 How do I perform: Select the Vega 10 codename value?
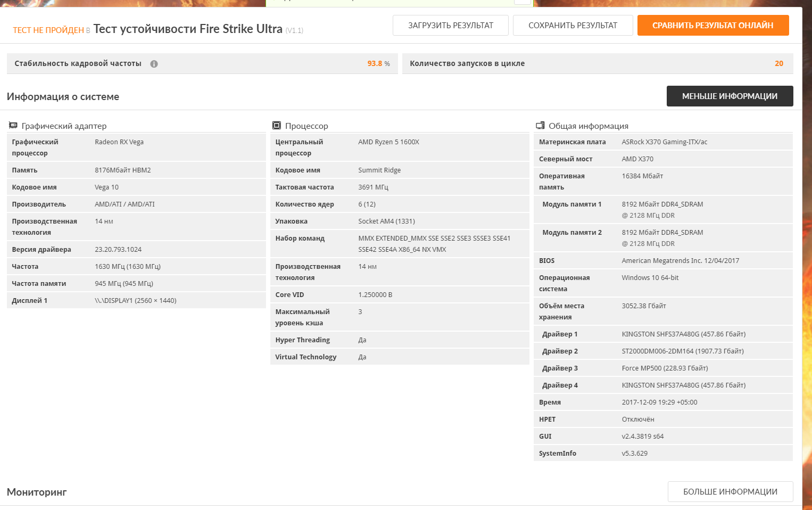(x=106, y=187)
